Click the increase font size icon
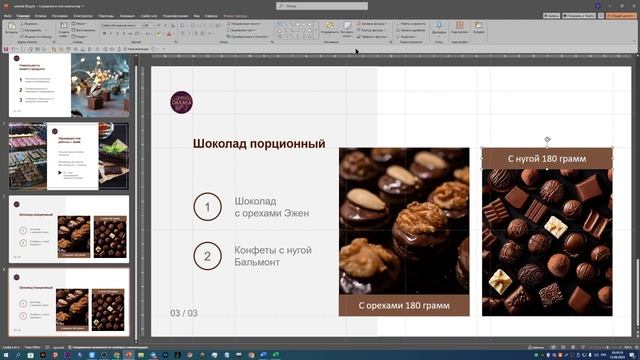Viewport: 640px width, 360px height. (159, 25)
